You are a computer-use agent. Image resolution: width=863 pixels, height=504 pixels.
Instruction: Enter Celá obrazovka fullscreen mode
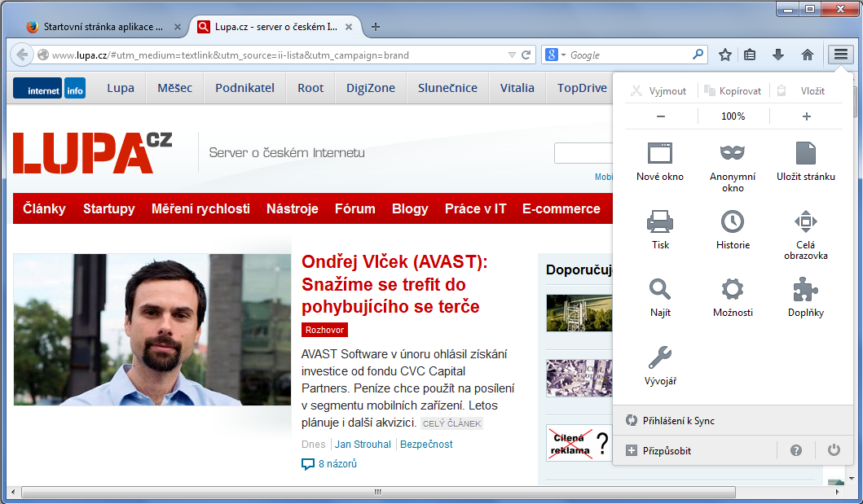pyautogui.click(x=806, y=234)
